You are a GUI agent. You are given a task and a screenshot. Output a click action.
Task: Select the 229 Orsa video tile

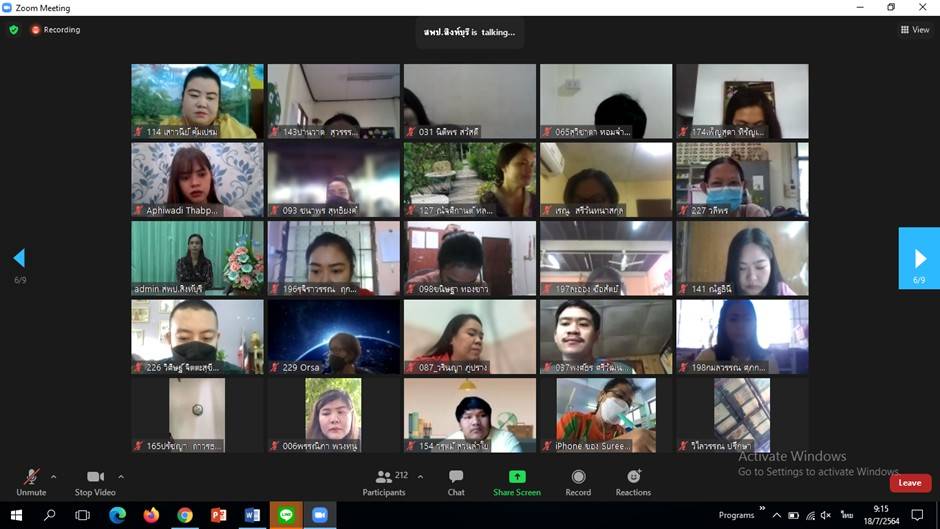click(333, 337)
